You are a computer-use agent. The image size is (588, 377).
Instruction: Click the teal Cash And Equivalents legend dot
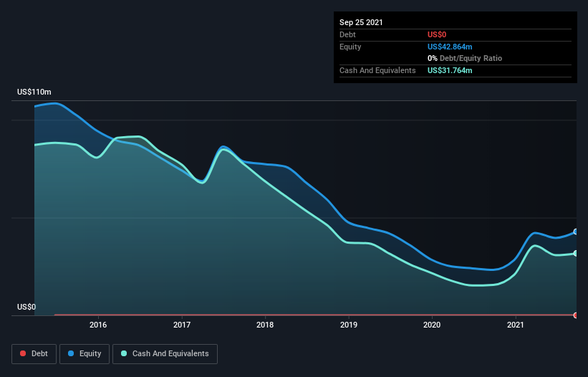(124, 353)
